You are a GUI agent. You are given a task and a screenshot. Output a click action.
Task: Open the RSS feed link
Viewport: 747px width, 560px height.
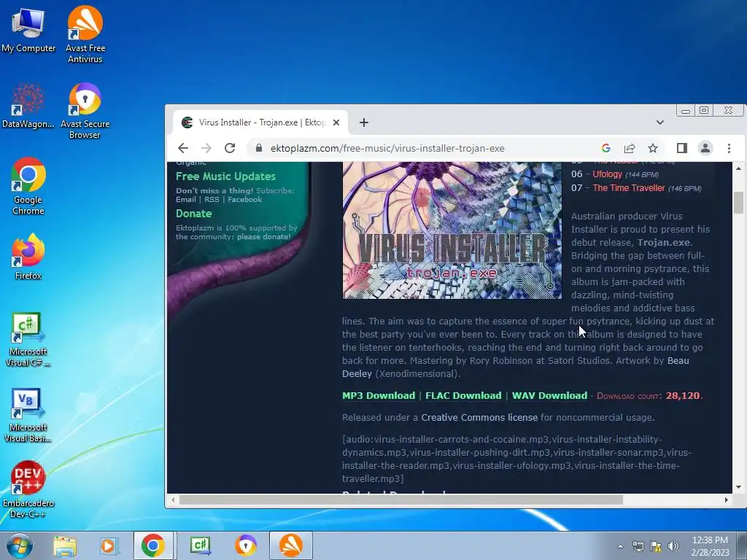[x=212, y=200]
